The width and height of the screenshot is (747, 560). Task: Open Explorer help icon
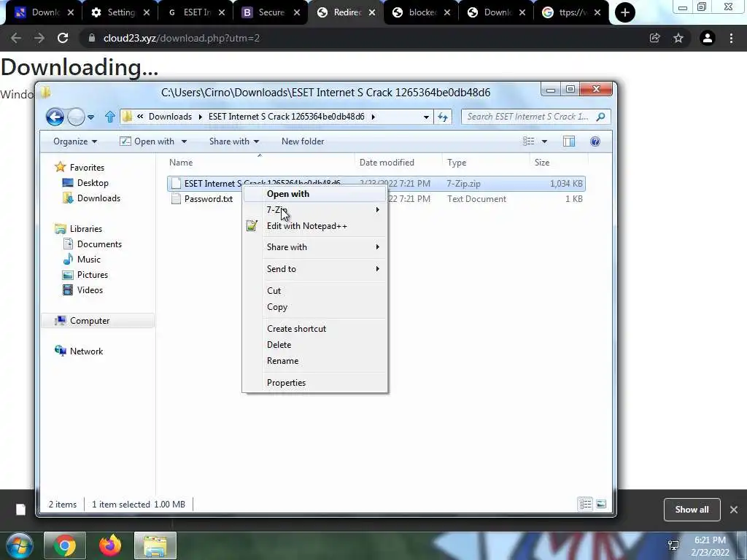tap(595, 141)
